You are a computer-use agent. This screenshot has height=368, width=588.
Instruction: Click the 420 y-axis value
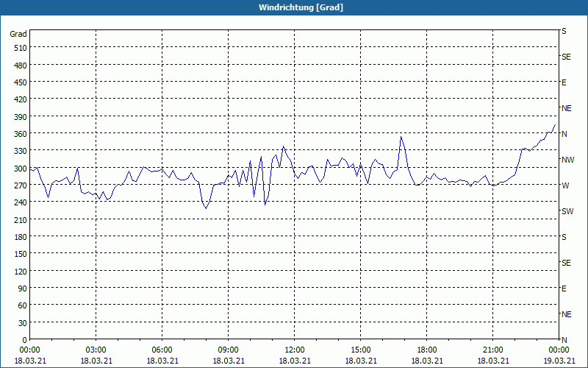[x=21, y=99]
